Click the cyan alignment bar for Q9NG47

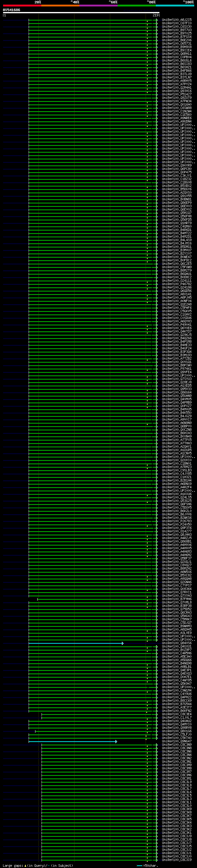coord(73,742)
